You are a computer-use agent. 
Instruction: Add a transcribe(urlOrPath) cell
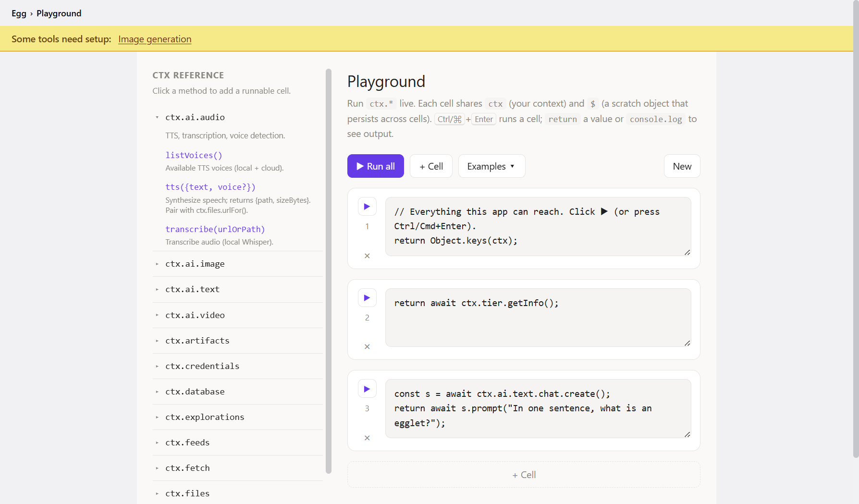pyautogui.click(x=215, y=229)
